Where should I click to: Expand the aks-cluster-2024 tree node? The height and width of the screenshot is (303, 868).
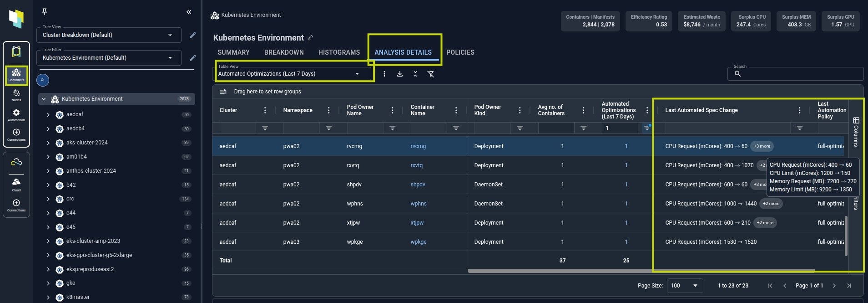(48, 143)
